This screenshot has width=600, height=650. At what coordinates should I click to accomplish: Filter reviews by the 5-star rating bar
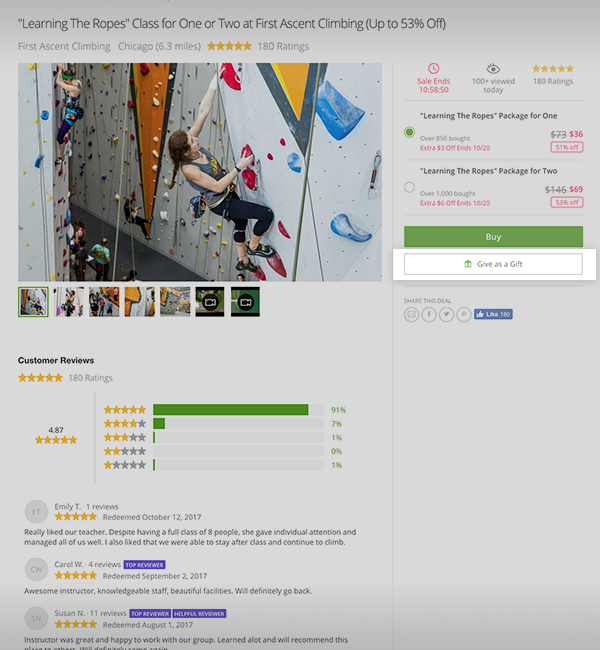[238, 410]
